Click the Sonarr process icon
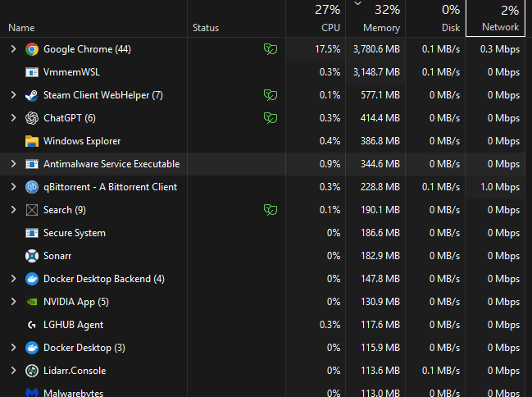 coord(32,256)
